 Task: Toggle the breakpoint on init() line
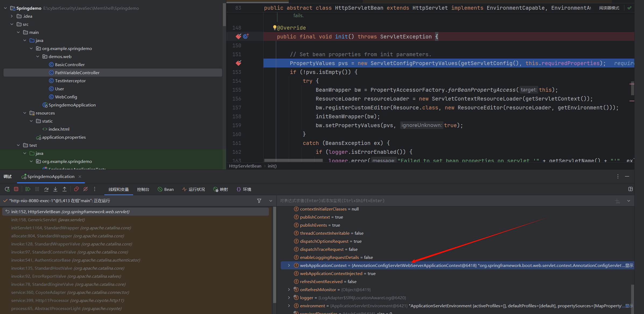click(x=238, y=36)
